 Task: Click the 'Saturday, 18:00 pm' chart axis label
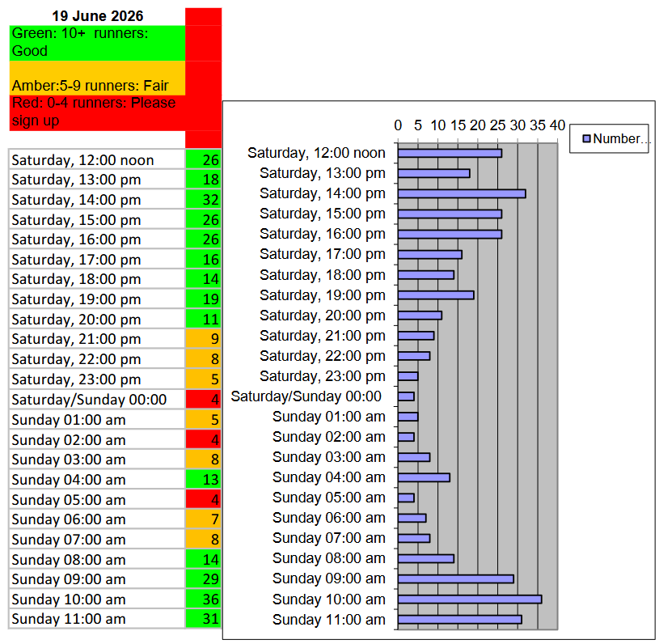point(323,275)
